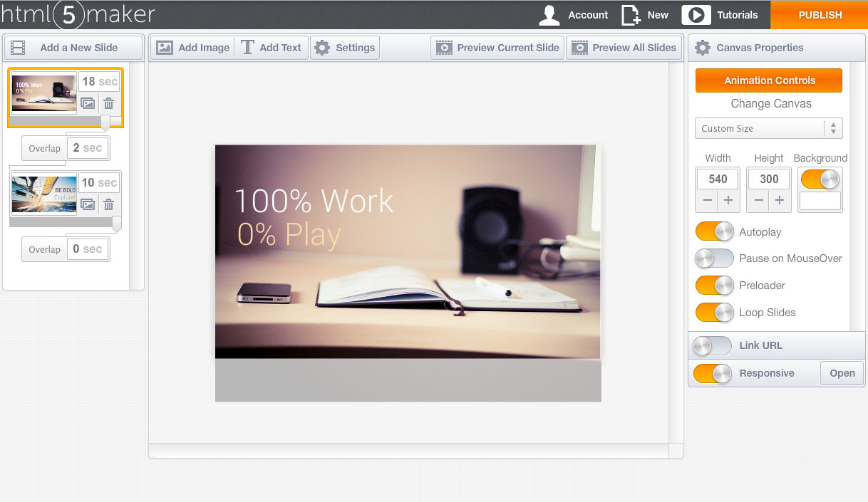Screen dimensions: 868x502
Task: Open slide Settings
Action: 345,48
